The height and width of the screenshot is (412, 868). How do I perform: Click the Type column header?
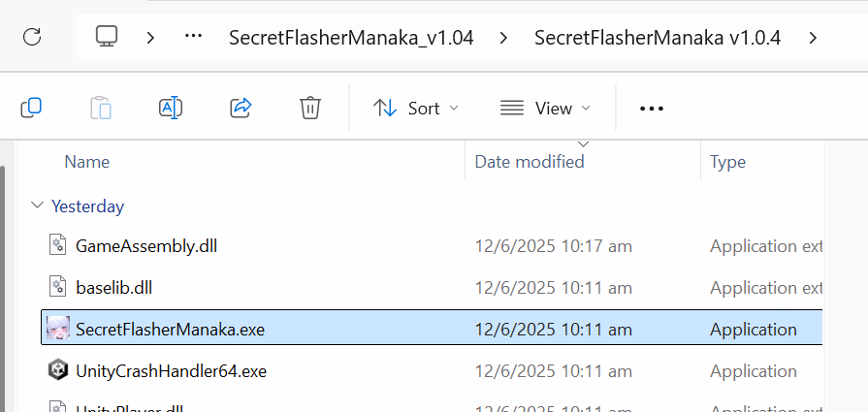point(727,162)
